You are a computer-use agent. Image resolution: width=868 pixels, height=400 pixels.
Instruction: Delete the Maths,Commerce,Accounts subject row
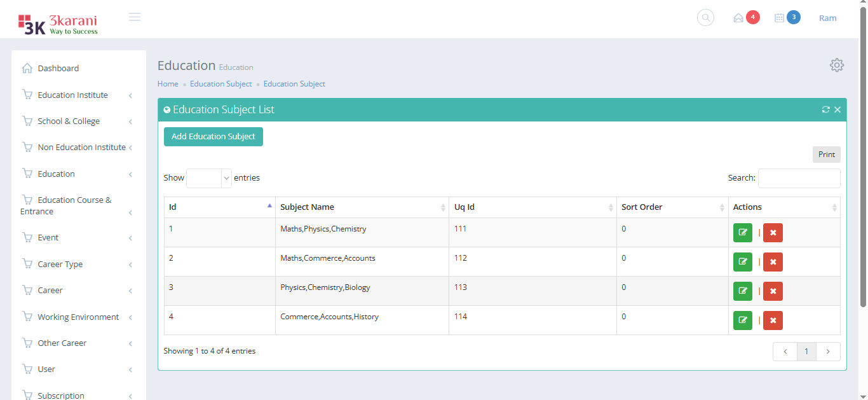coord(773,262)
